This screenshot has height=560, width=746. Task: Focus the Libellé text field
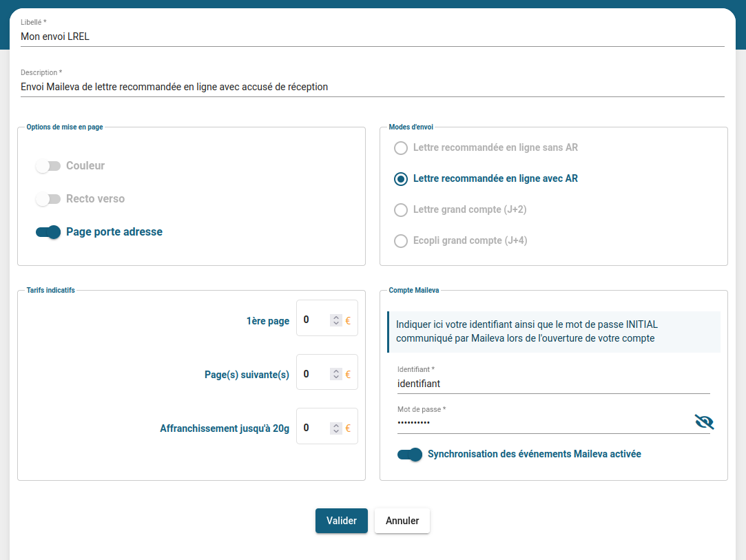pos(372,37)
